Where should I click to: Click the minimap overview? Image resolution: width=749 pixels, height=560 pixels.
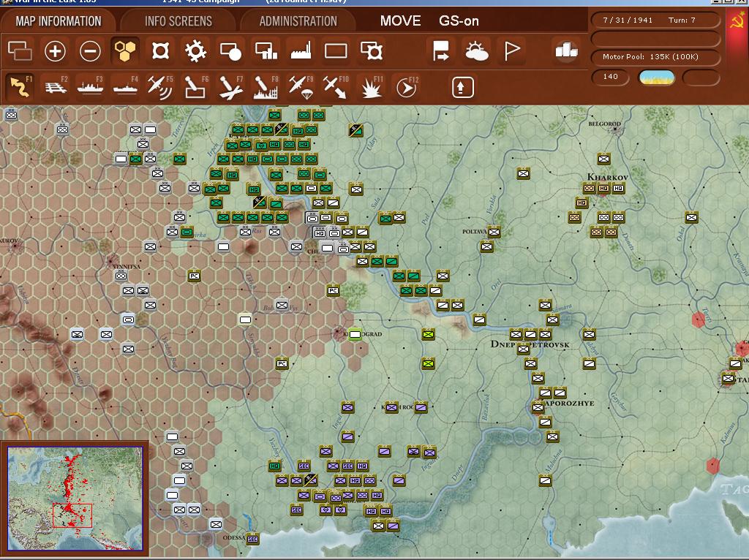(75, 498)
